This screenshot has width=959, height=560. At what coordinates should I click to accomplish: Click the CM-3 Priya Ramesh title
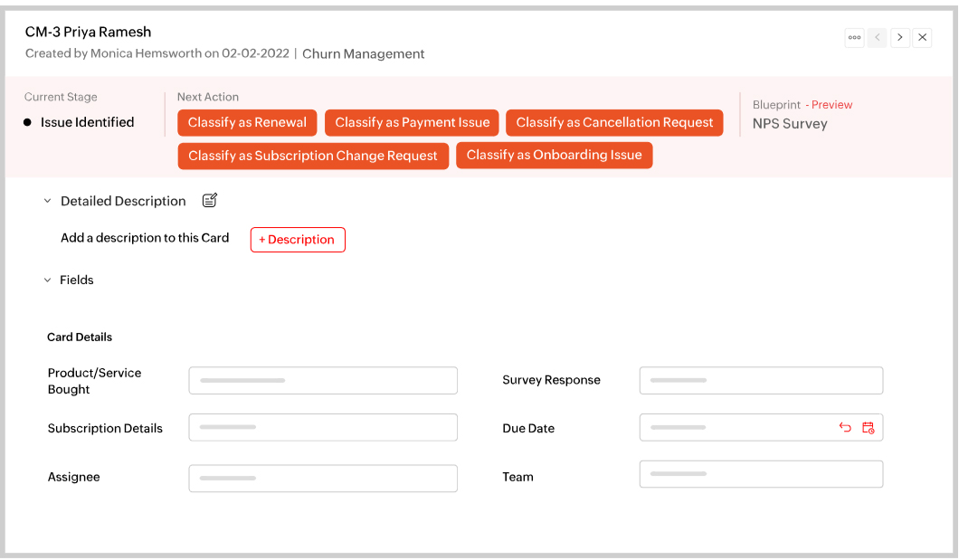coord(88,32)
